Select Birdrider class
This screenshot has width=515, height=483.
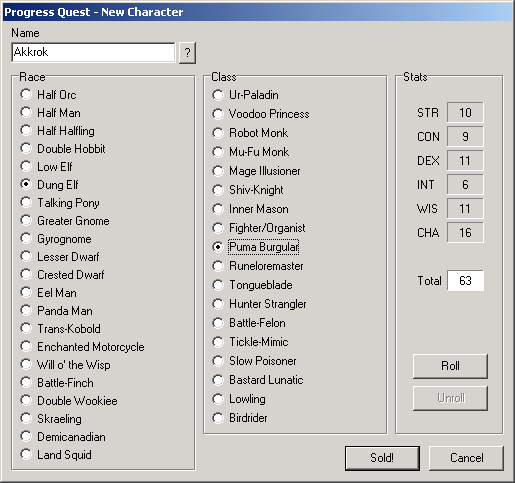[240, 418]
